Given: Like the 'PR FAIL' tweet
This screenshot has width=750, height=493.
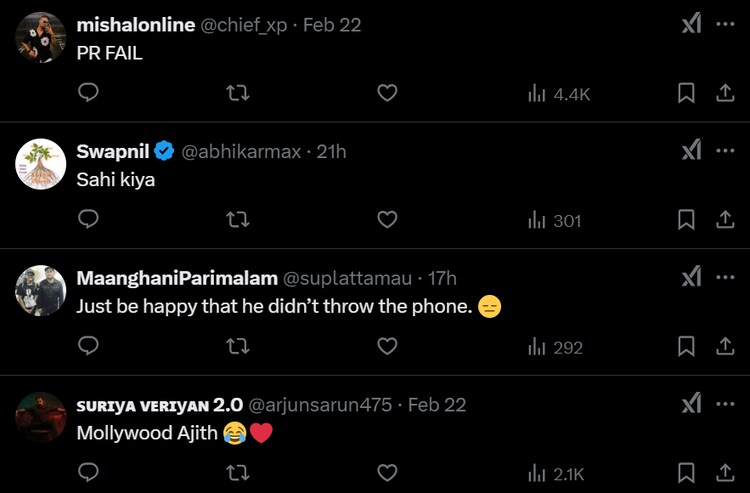Looking at the screenshot, I should coord(387,93).
